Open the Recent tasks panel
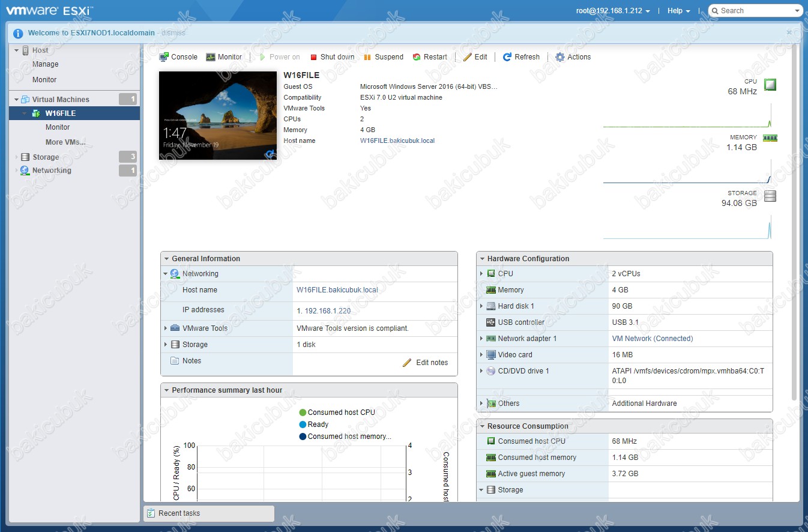Image resolution: width=808 pixels, height=532 pixels. 179,513
